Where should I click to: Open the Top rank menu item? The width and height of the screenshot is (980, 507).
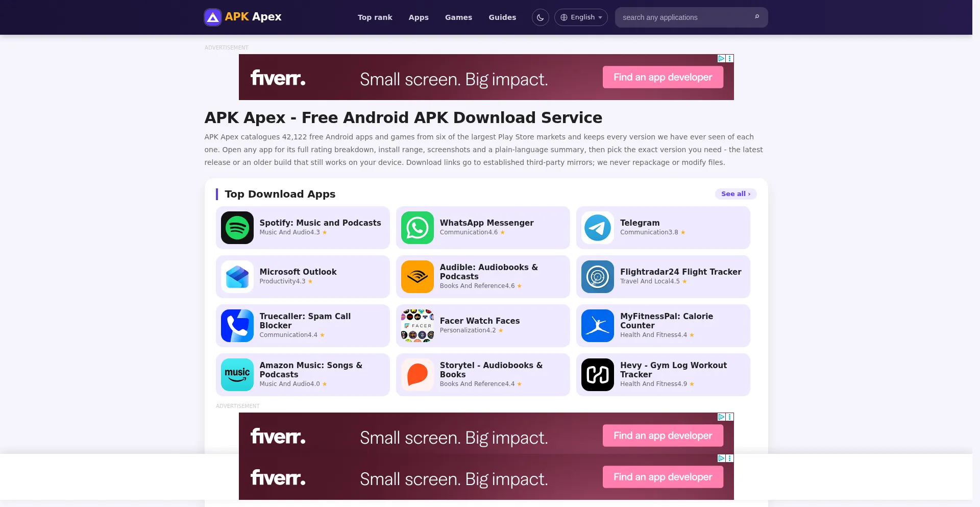tap(375, 17)
